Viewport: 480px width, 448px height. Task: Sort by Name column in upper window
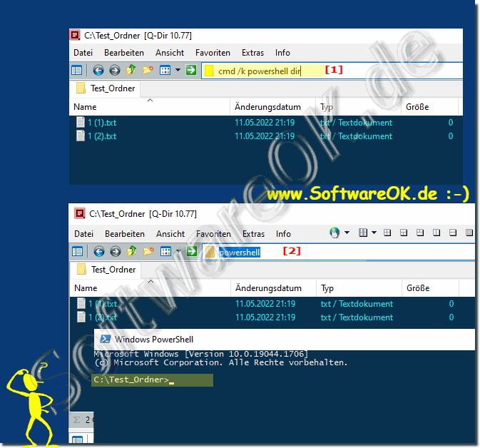(149, 107)
